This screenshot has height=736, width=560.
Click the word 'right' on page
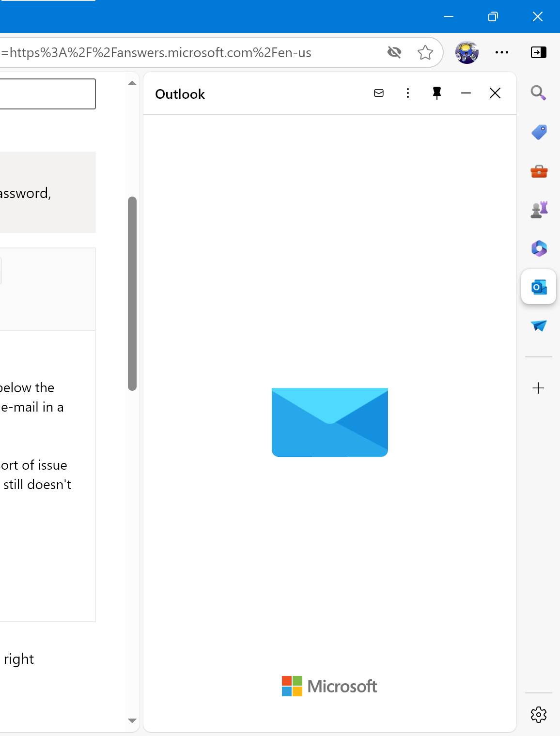pyautogui.click(x=19, y=659)
